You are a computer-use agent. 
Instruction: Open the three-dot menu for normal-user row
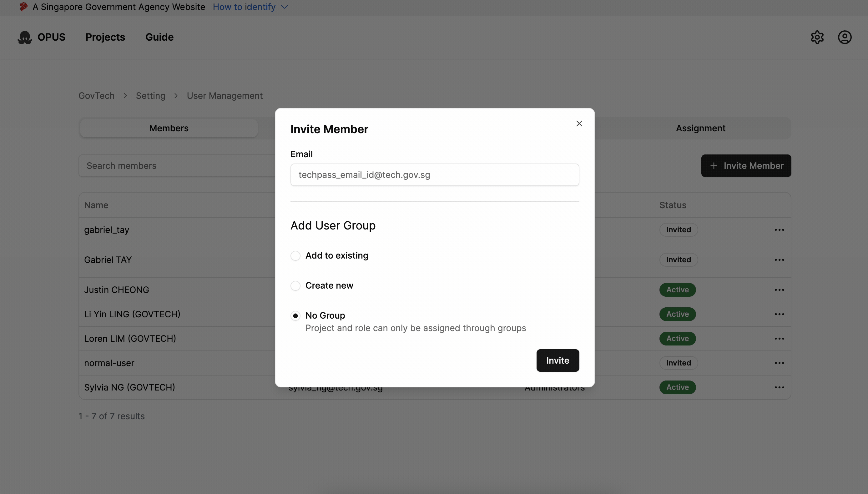pos(779,363)
